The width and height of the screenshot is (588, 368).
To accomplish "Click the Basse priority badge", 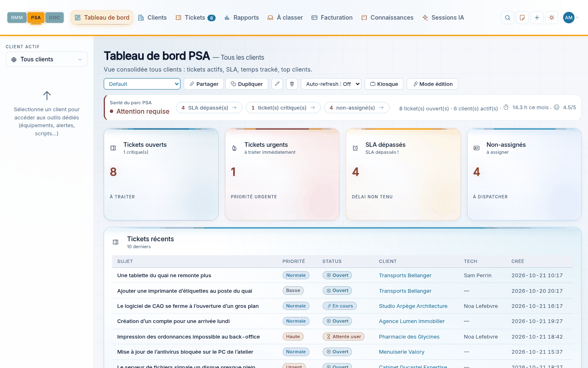I will pyautogui.click(x=293, y=290).
